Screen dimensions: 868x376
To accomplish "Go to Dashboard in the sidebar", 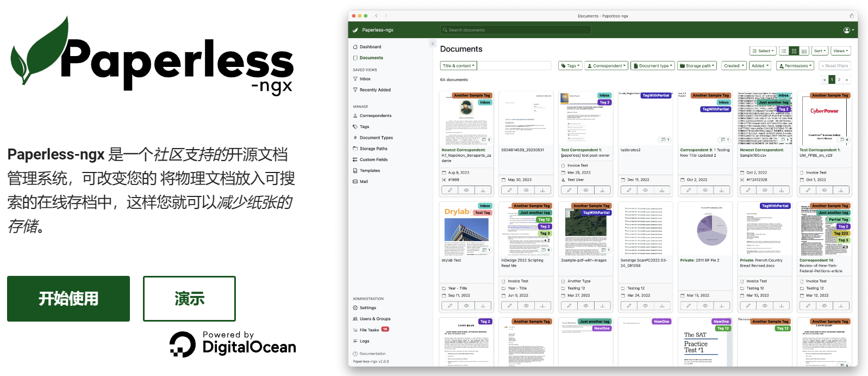I will pyautogui.click(x=370, y=47).
